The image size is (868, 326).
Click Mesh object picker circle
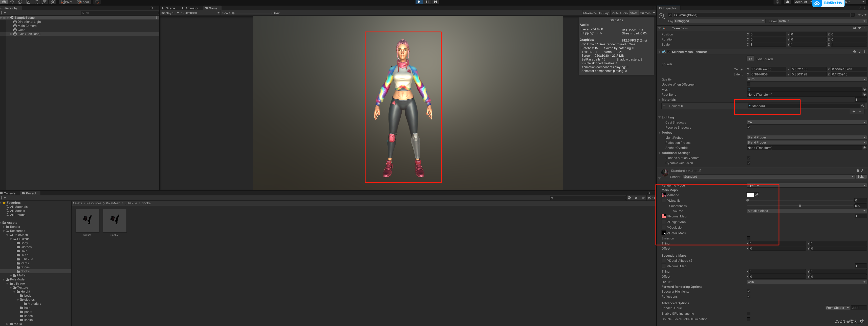[864, 90]
